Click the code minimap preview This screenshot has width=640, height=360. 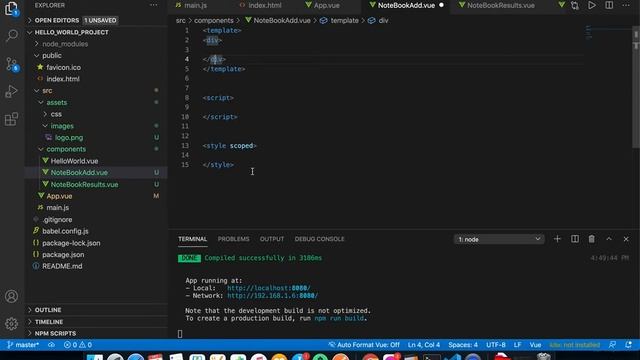(588, 33)
